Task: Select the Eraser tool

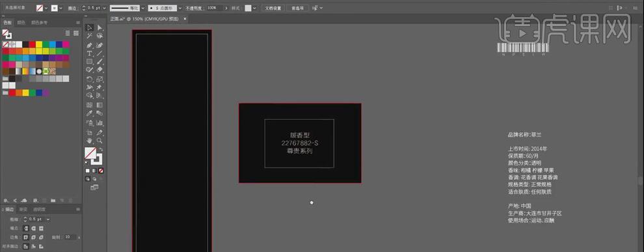Action: [100, 70]
